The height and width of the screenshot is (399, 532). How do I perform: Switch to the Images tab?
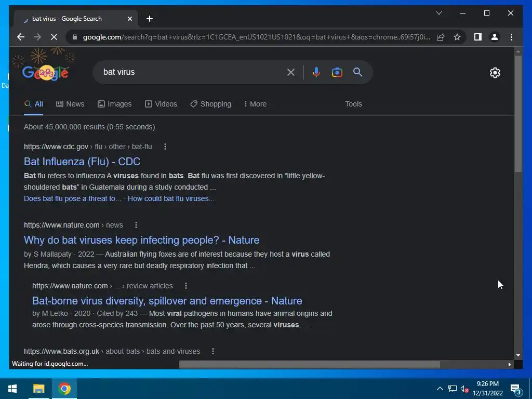tap(115, 104)
